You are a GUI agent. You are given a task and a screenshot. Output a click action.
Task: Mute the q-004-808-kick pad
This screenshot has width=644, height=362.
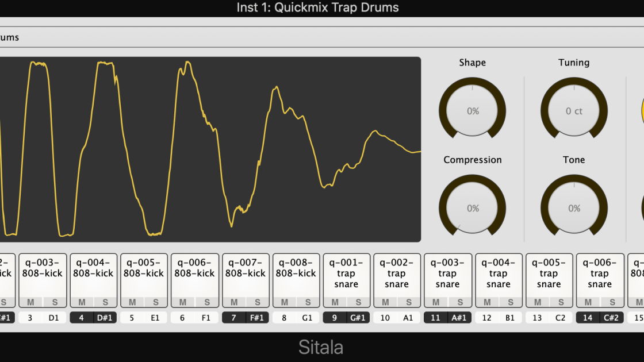click(x=82, y=302)
